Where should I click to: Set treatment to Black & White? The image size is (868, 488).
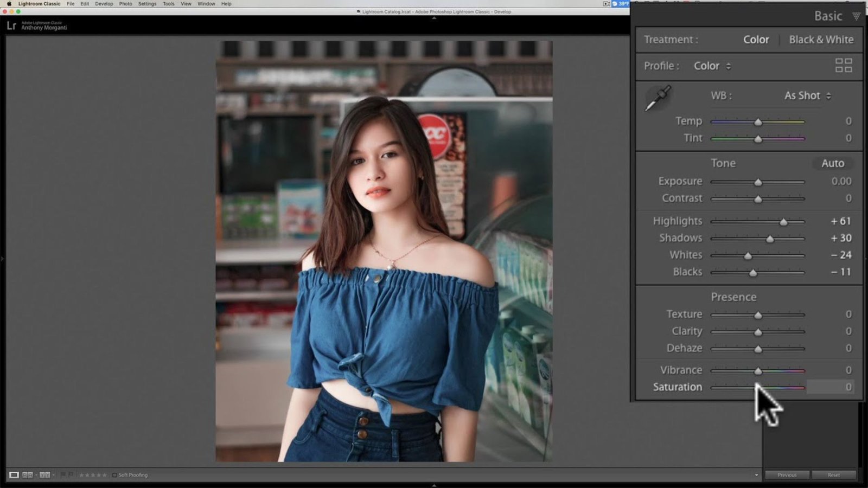click(821, 40)
